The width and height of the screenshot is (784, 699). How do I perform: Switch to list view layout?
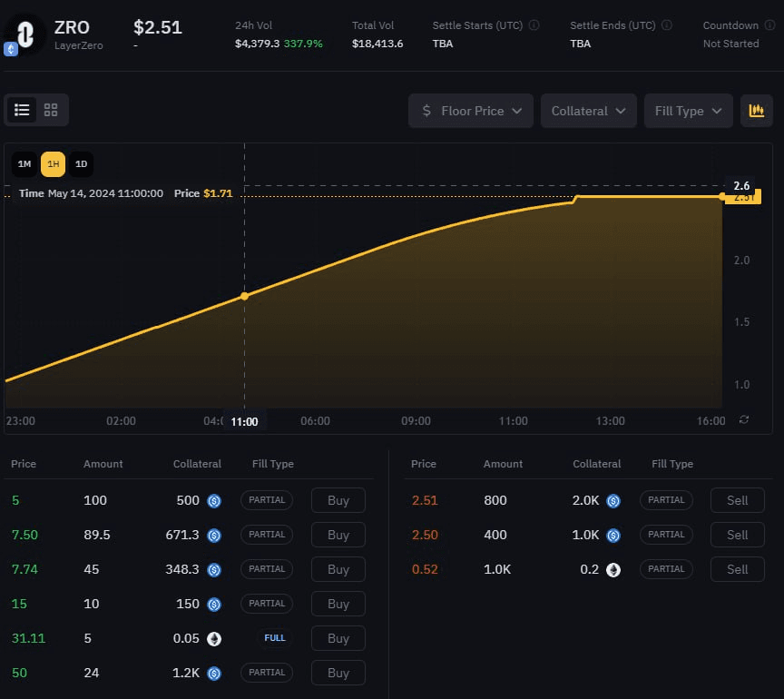click(x=22, y=109)
